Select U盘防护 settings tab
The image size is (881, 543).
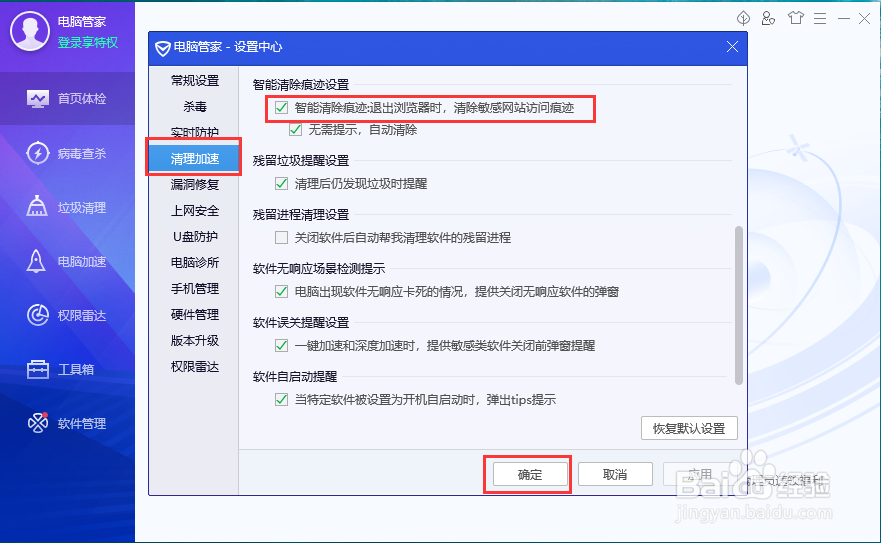click(194, 236)
